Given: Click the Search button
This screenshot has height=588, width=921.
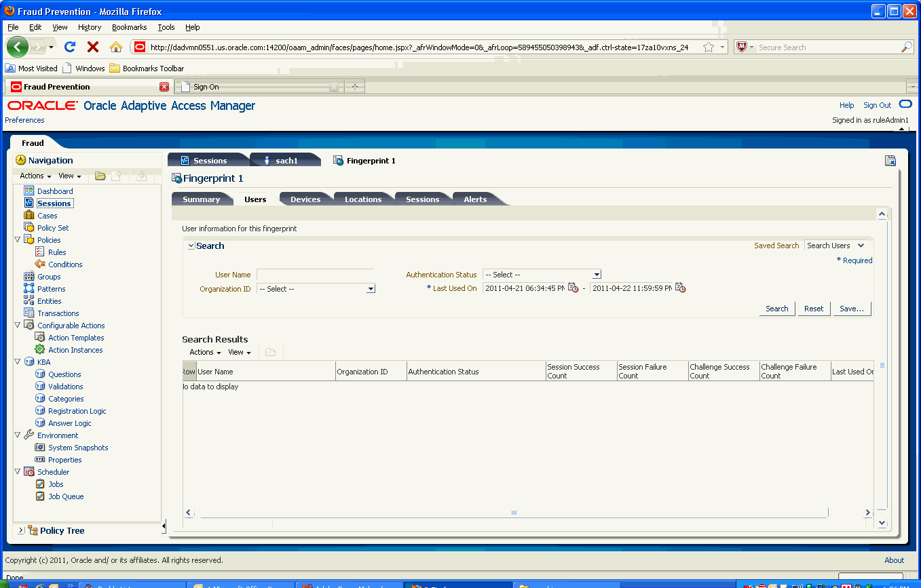Looking at the screenshot, I should click(x=776, y=309).
